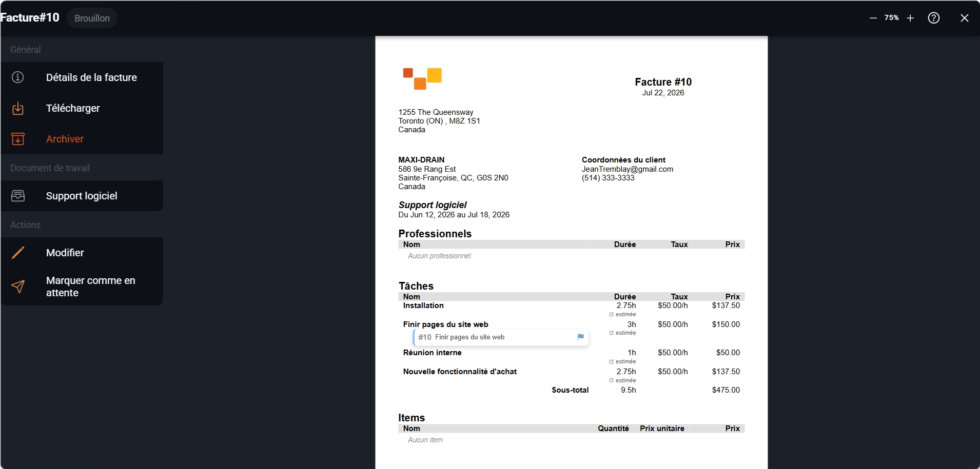This screenshot has height=469, width=980.
Task: Open the Support logiciel work document
Action: coord(82,196)
